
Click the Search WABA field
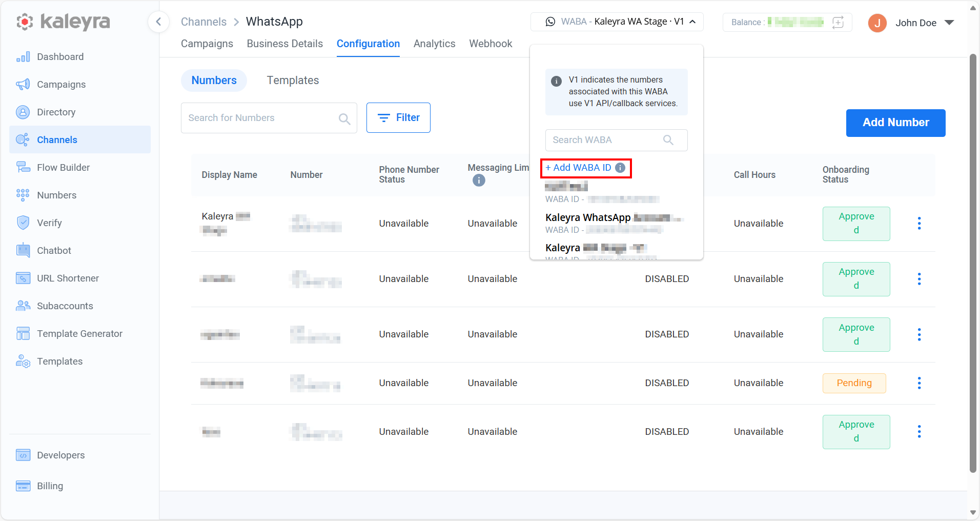pyautogui.click(x=617, y=140)
